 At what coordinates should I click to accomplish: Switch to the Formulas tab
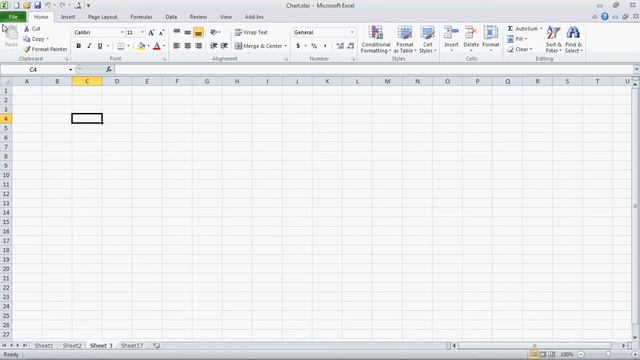[x=141, y=17]
